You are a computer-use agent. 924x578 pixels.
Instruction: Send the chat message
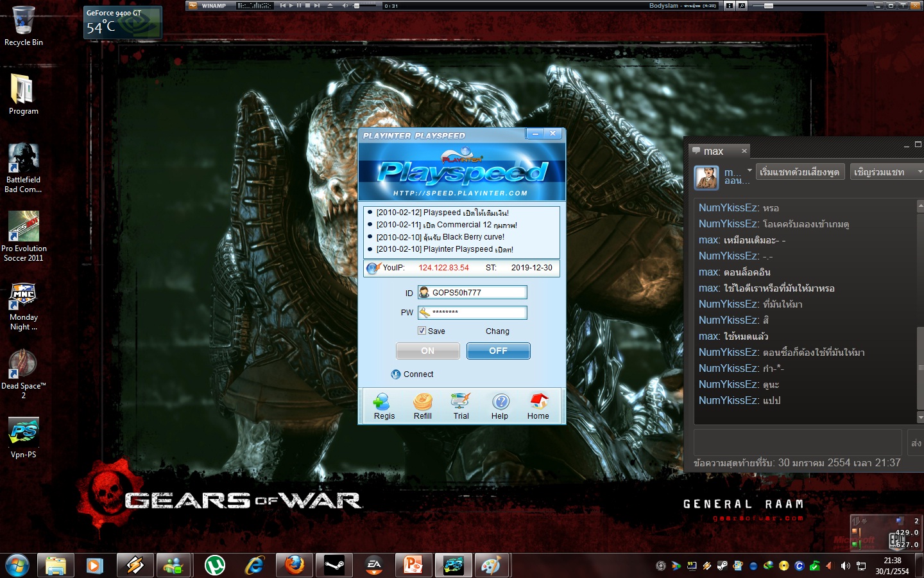click(x=916, y=443)
